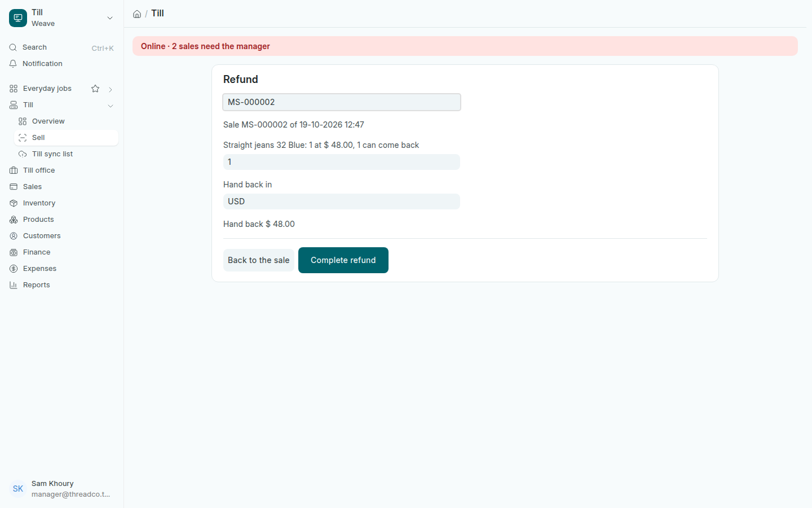Select the Sell menu item
This screenshot has width=812, height=508.
66,138
